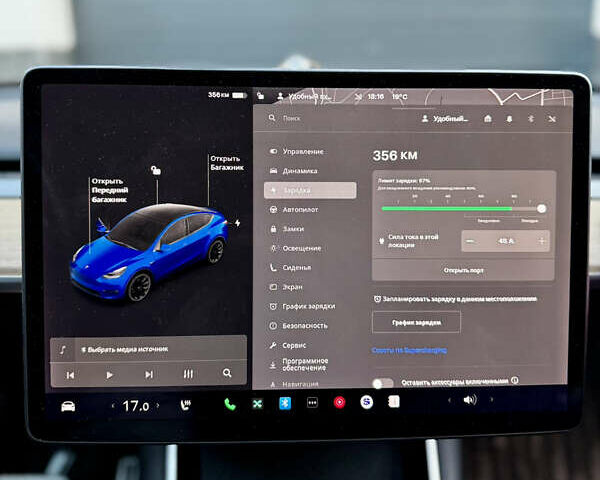Tap the green charge level bar
Viewport: 600px width, 480px height.
tap(447, 209)
